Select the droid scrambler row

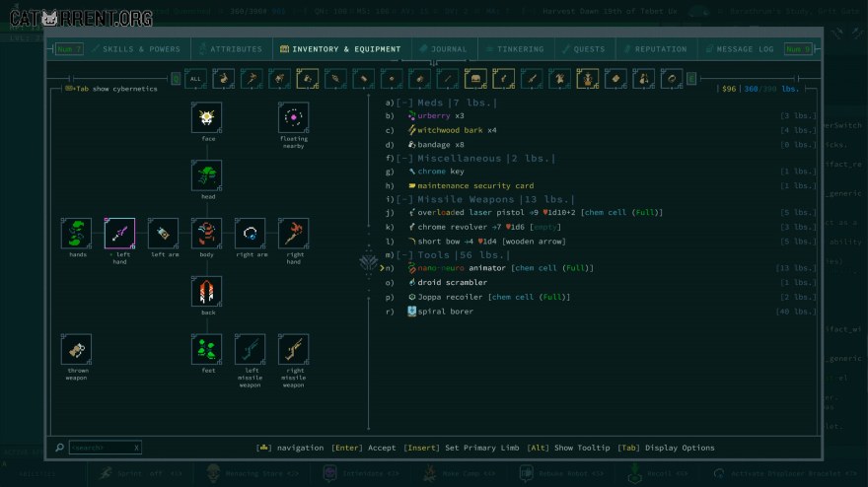[601, 282]
